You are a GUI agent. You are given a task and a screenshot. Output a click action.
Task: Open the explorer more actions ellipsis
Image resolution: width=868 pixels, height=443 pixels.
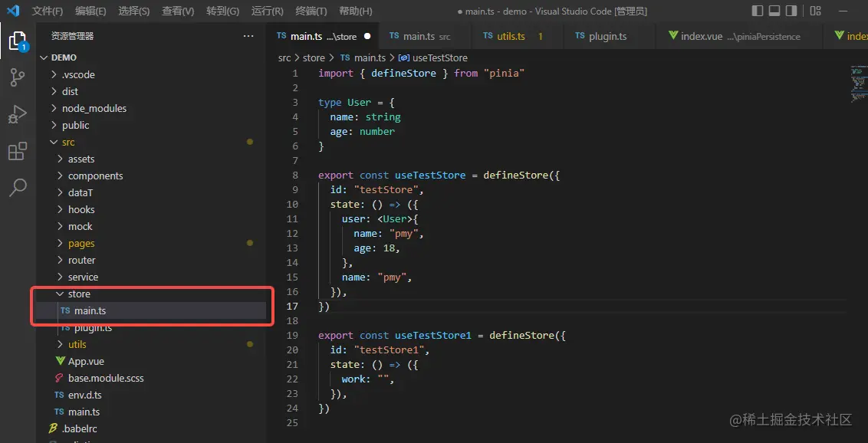pos(248,36)
